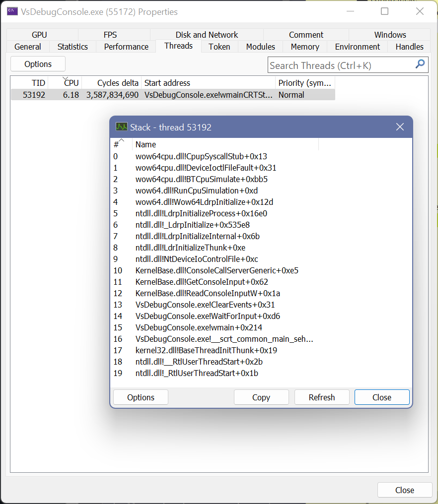Copy the thread stack to clipboard
Viewport: 438px width, 504px height.
[x=261, y=397]
